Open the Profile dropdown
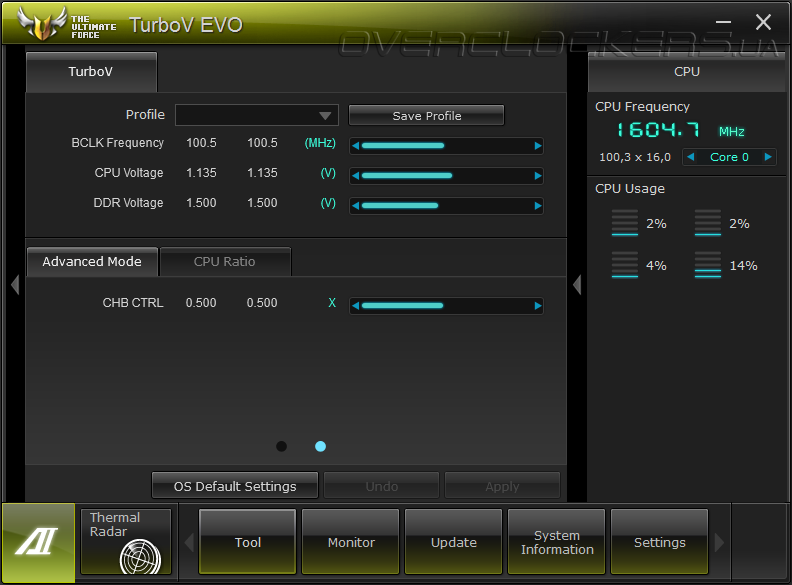This screenshot has width=792, height=585. coord(257,115)
